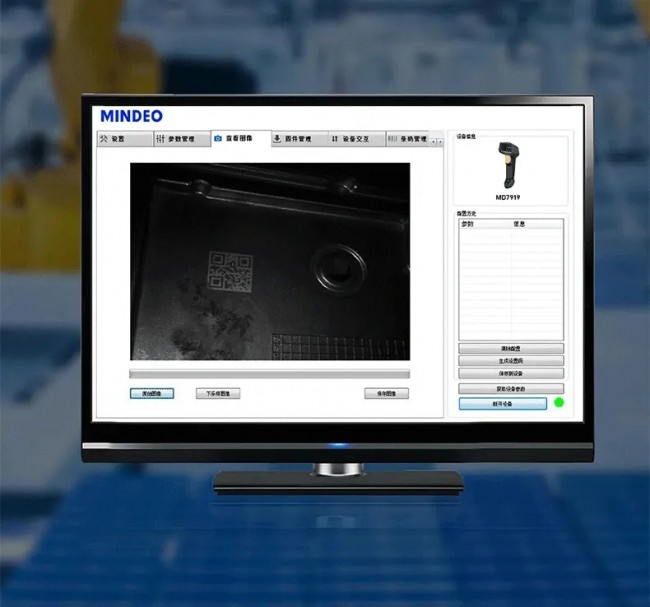Click the MD7919 scanner device image
Image resolution: width=650 pixels, height=607 pixels.
508,165
